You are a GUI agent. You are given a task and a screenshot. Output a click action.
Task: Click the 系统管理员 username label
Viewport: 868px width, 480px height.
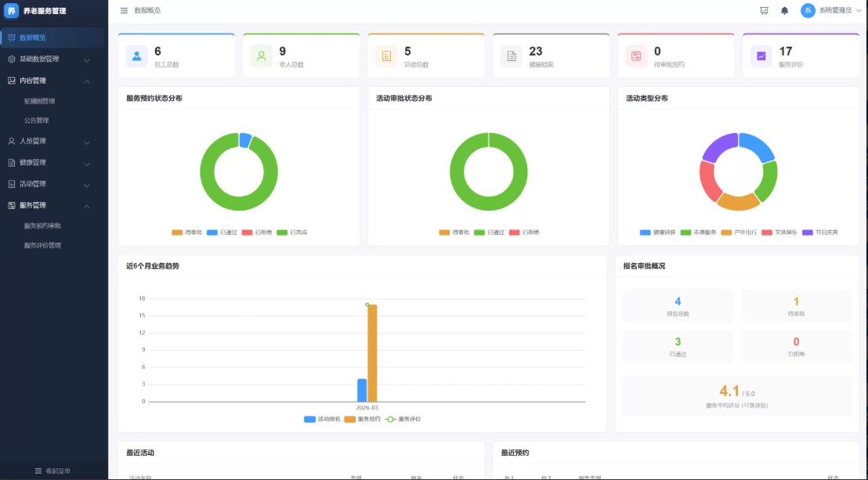[x=835, y=10]
